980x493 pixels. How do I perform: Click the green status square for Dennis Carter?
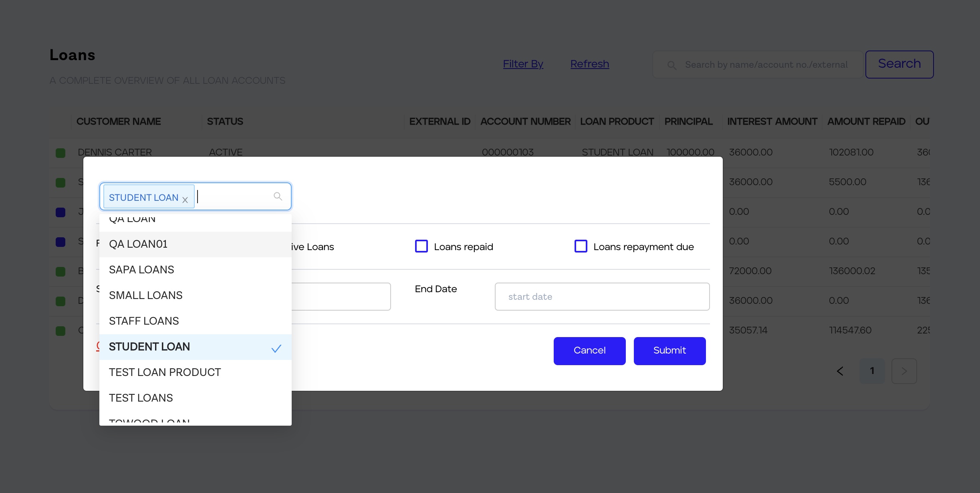click(60, 153)
